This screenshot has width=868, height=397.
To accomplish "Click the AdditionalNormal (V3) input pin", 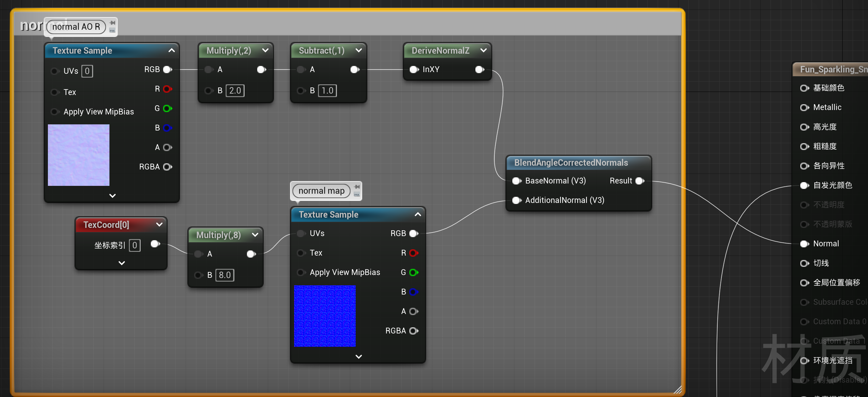I will click(x=516, y=200).
